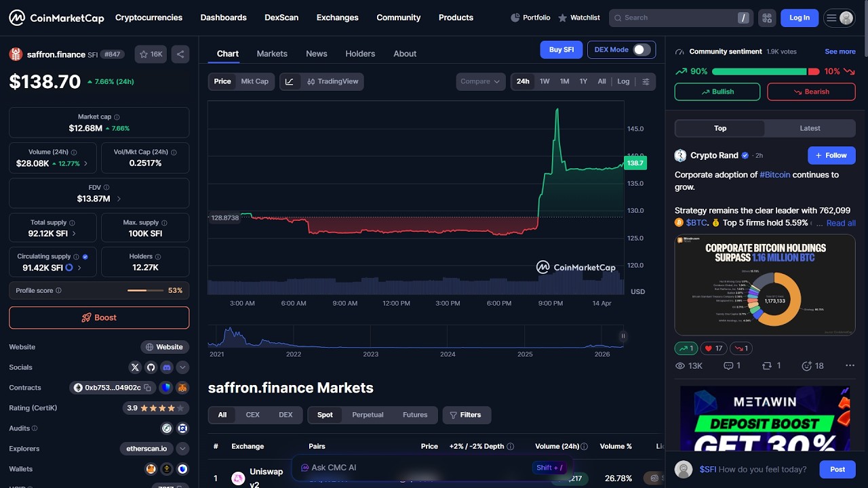
Task: Click the info icon next to Market cap
Action: click(x=117, y=117)
